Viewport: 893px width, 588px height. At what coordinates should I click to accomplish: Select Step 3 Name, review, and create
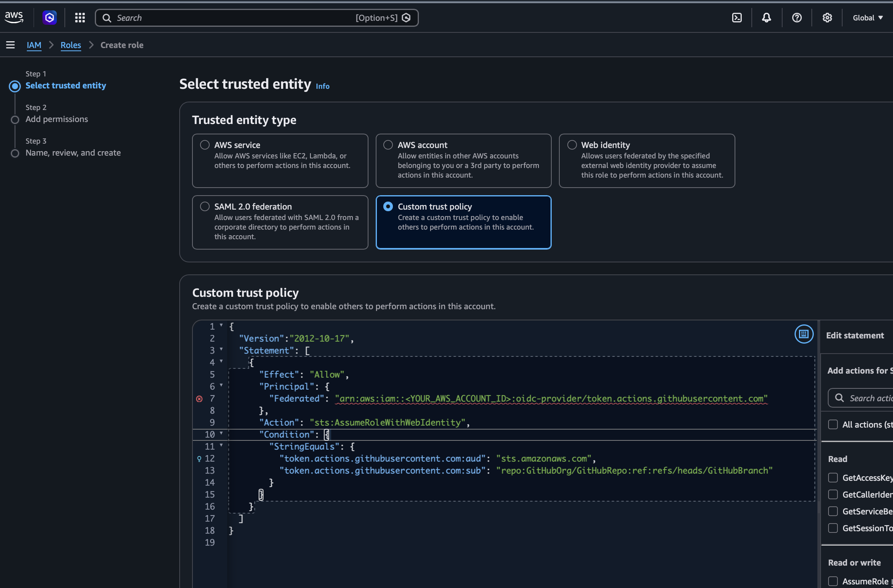(73, 153)
